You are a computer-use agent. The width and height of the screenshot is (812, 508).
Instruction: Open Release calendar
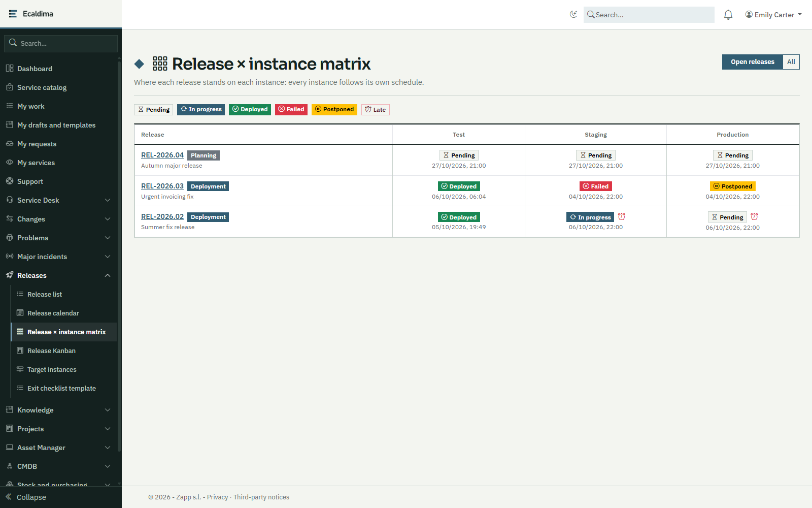tap(64, 313)
